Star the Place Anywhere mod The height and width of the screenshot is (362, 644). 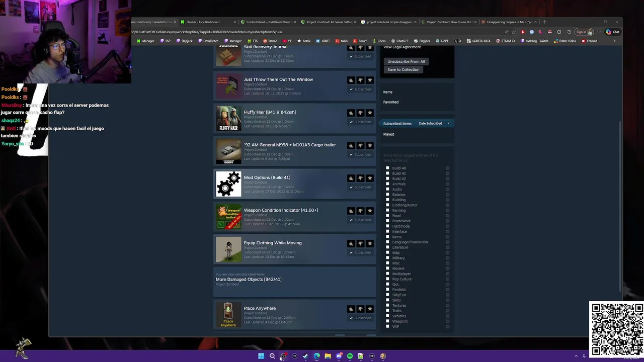[370, 309]
